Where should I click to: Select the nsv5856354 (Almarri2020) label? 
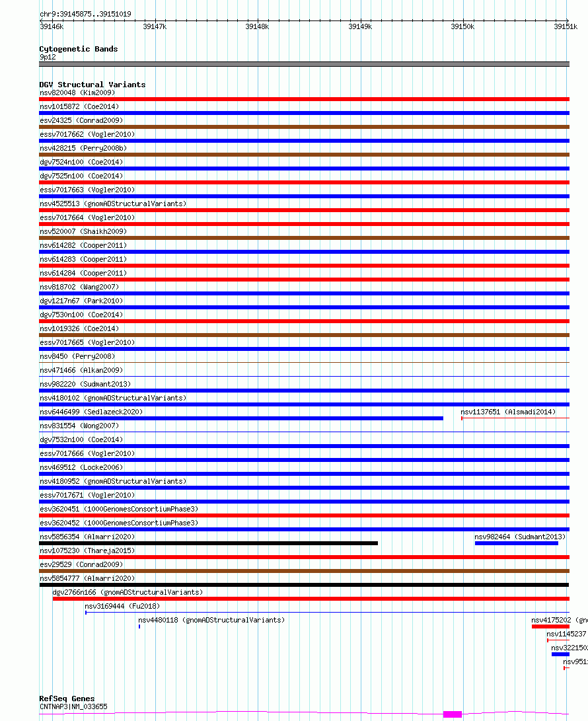pos(87,537)
